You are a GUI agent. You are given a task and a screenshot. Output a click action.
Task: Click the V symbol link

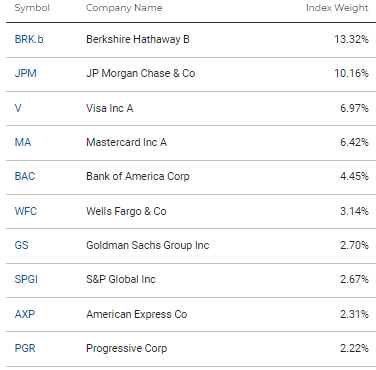point(18,108)
